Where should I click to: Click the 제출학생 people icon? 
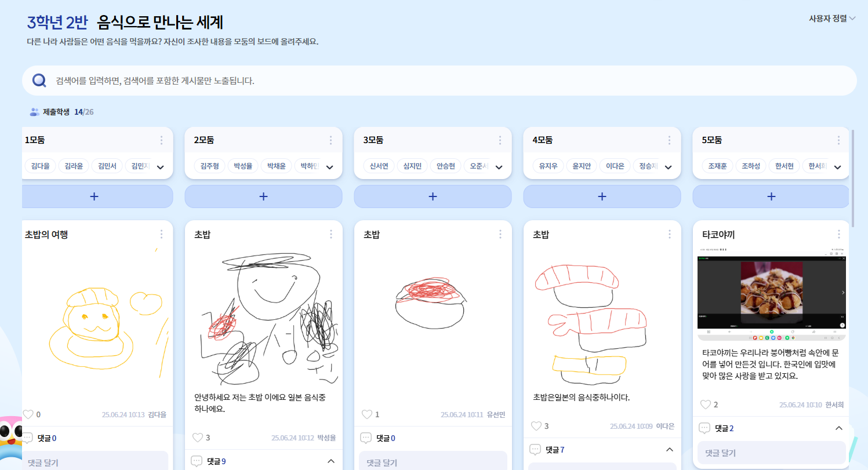coord(34,112)
